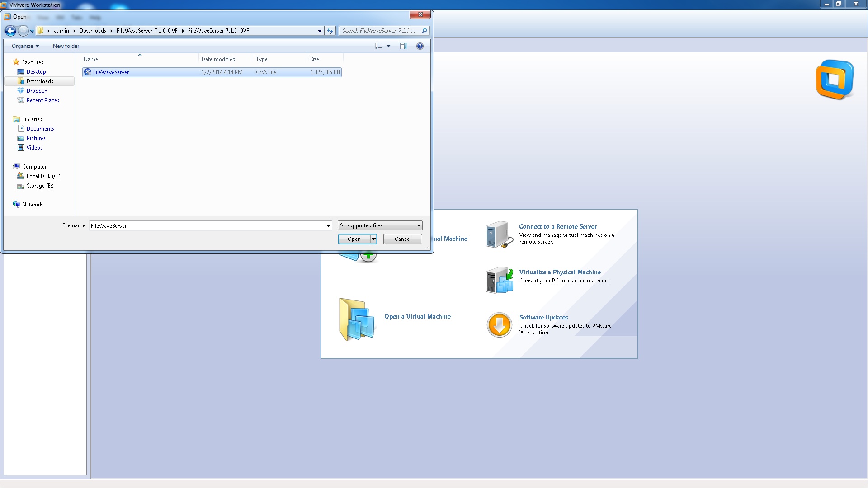This screenshot has height=488, width=868.
Task: Expand the Open button split arrow
Action: point(373,239)
